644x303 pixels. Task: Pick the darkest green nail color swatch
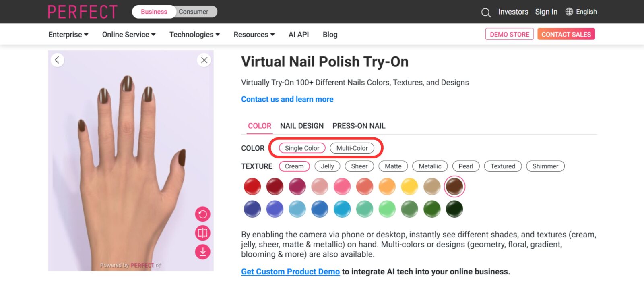pos(454,209)
